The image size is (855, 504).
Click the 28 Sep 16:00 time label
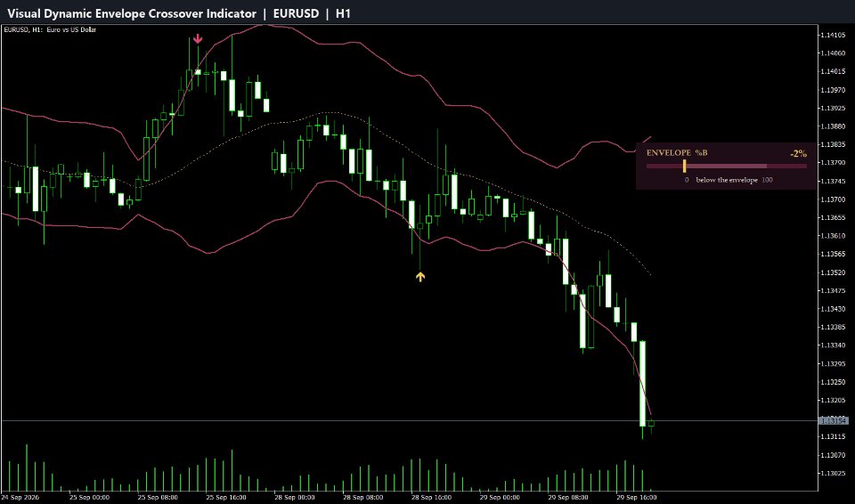431,498
